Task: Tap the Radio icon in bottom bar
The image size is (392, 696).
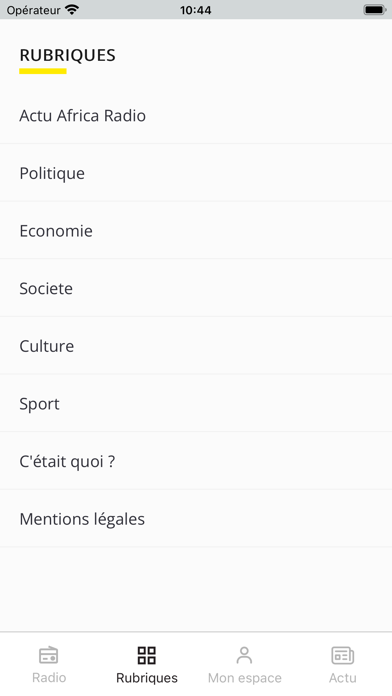Action: (x=49, y=655)
